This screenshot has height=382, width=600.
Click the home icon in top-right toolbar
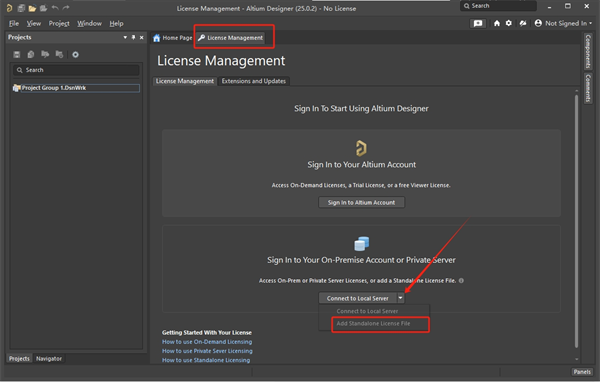coord(497,23)
